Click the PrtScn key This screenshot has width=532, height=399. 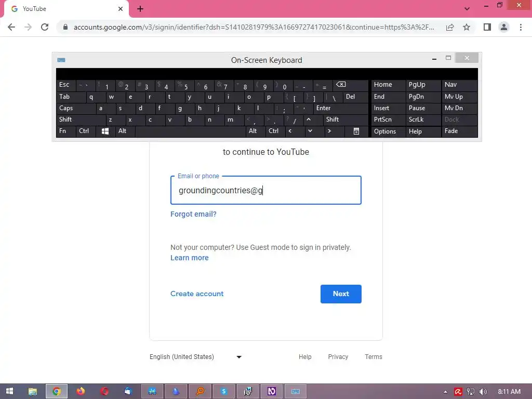coord(389,120)
